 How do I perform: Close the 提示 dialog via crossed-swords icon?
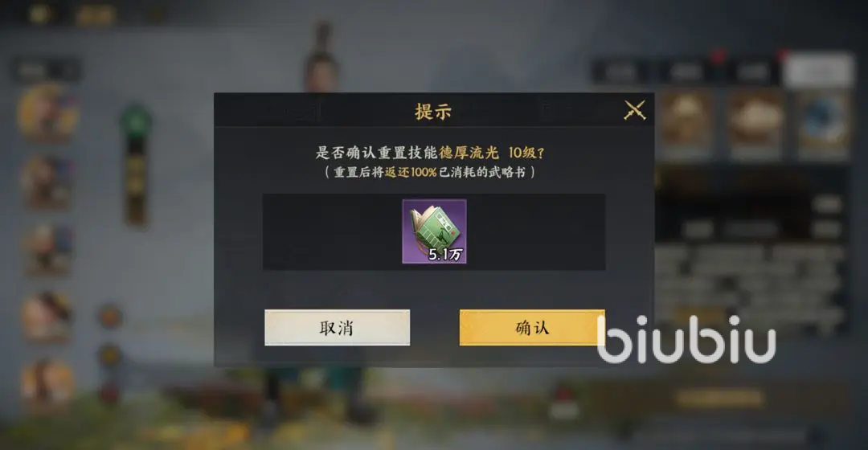634,110
